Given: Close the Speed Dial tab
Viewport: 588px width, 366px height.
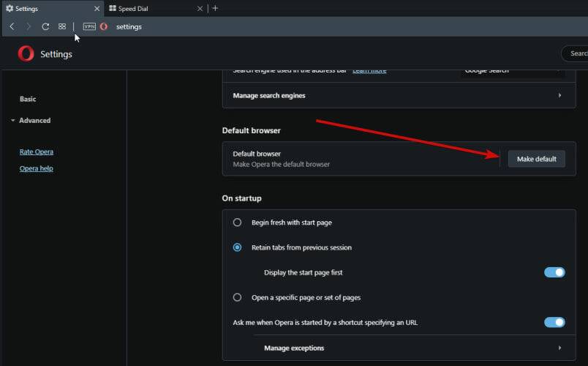Looking at the screenshot, I should click(x=200, y=9).
